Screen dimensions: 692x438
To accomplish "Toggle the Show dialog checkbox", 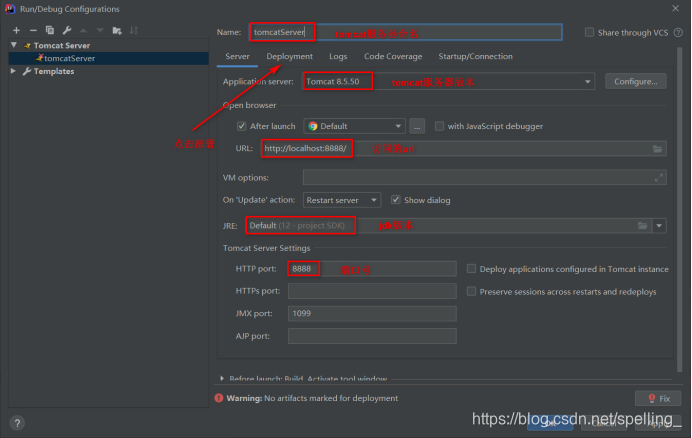I will (395, 200).
